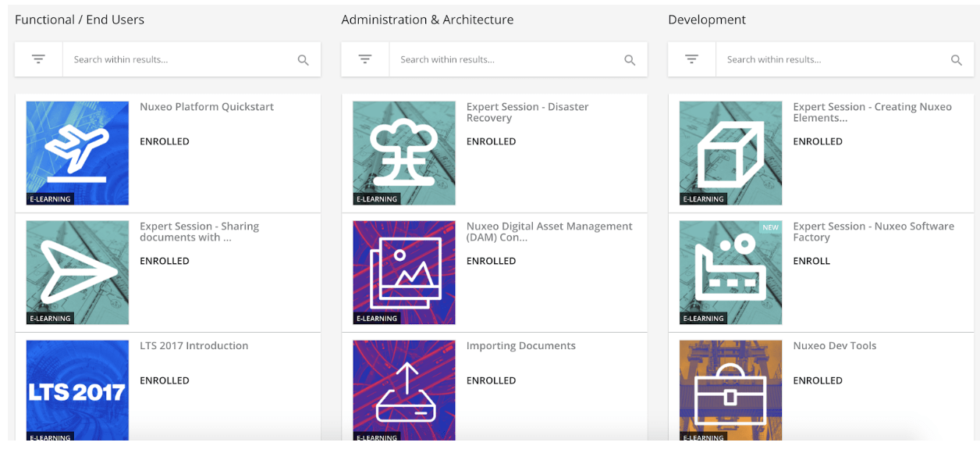Open LTS 2017 Introduction course title

[x=194, y=346]
